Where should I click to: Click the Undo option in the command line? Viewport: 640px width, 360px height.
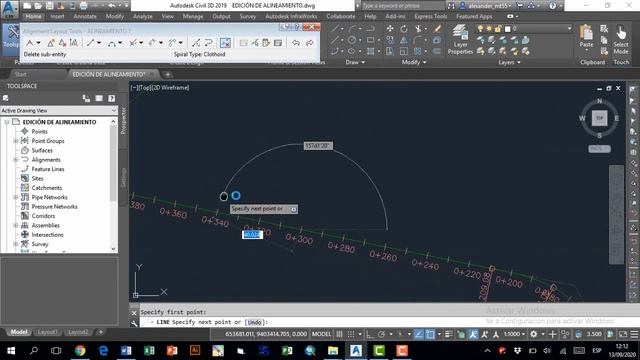click(254, 322)
